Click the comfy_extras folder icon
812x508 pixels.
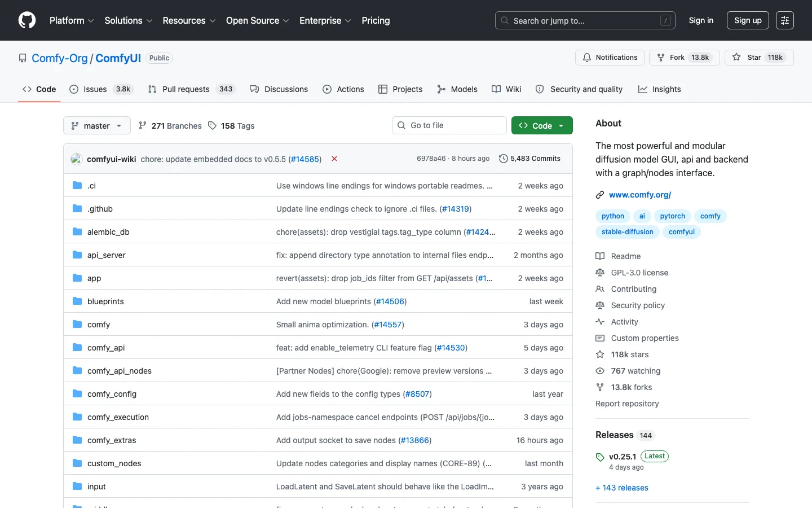click(77, 440)
